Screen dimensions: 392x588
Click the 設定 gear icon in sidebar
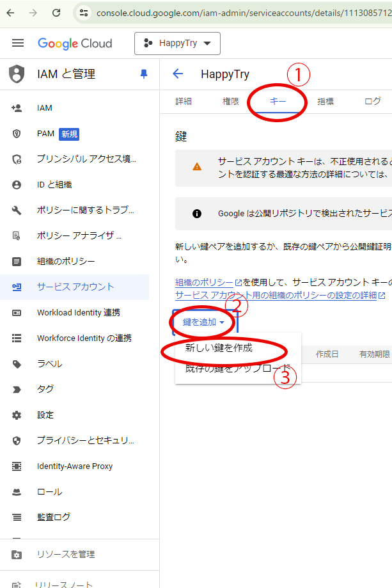(17, 415)
